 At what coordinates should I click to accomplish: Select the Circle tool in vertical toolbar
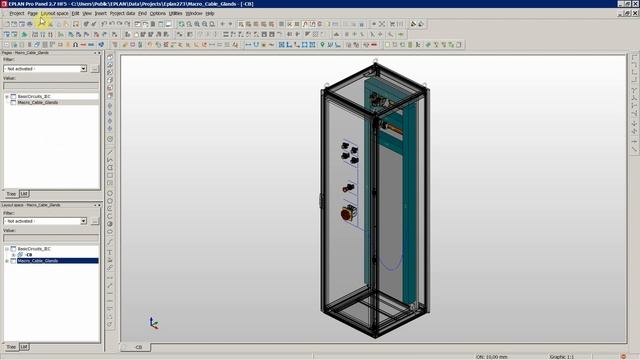[x=110, y=193]
